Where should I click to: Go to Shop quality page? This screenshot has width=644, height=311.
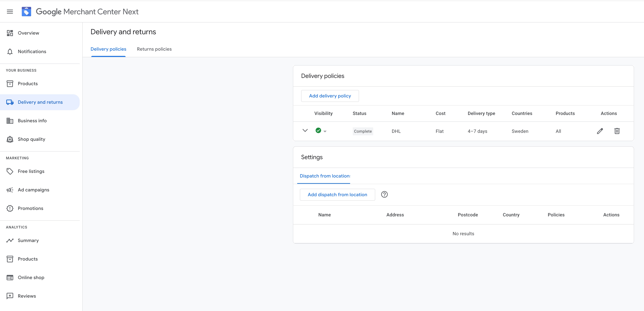(31, 139)
